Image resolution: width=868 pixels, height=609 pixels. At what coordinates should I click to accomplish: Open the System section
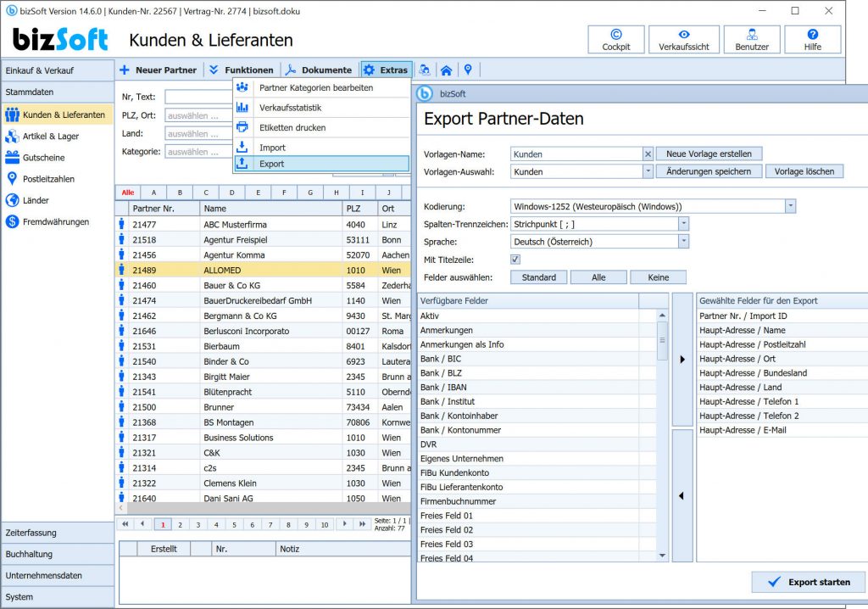(x=58, y=597)
